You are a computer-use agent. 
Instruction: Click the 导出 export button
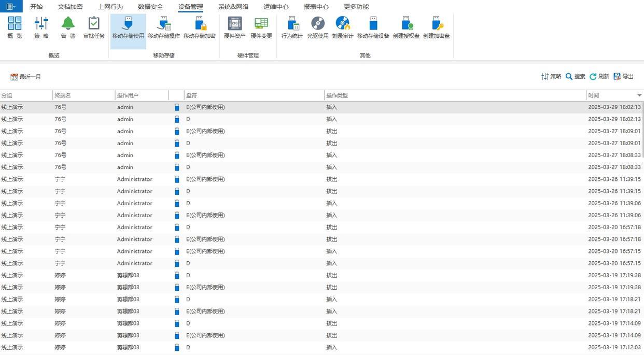click(x=623, y=76)
